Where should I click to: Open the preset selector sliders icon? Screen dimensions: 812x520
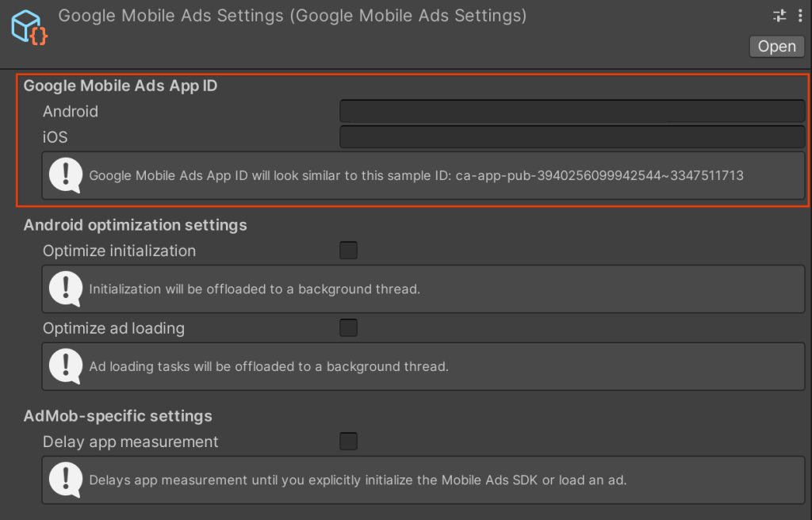[779, 16]
